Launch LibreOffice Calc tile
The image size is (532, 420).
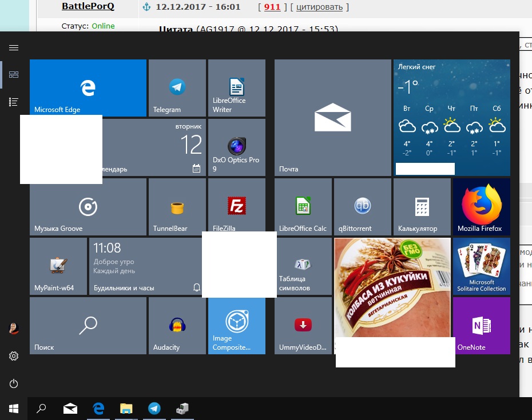303,207
